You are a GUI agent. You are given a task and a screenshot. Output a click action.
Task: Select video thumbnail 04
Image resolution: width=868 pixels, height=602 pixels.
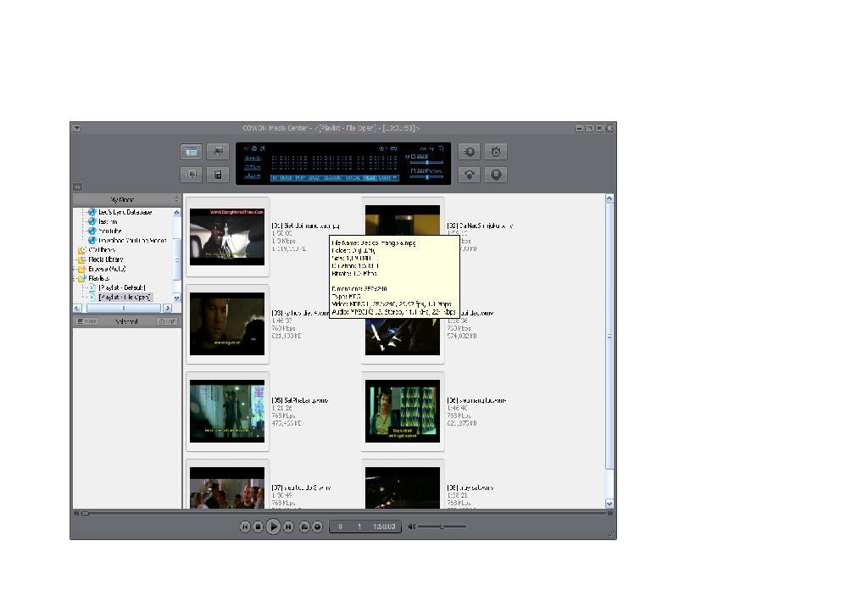[x=403, y=337]
